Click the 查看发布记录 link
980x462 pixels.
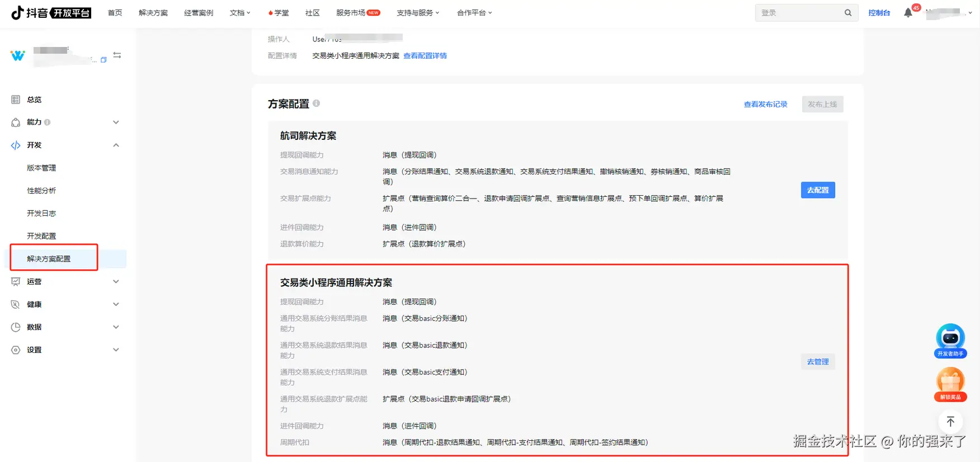[765, 105]
